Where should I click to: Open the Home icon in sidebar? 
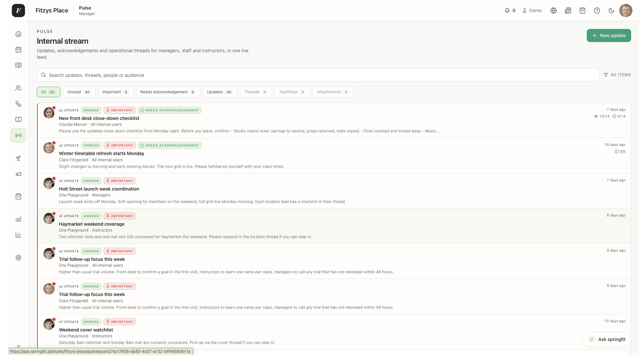coord(18,34)
